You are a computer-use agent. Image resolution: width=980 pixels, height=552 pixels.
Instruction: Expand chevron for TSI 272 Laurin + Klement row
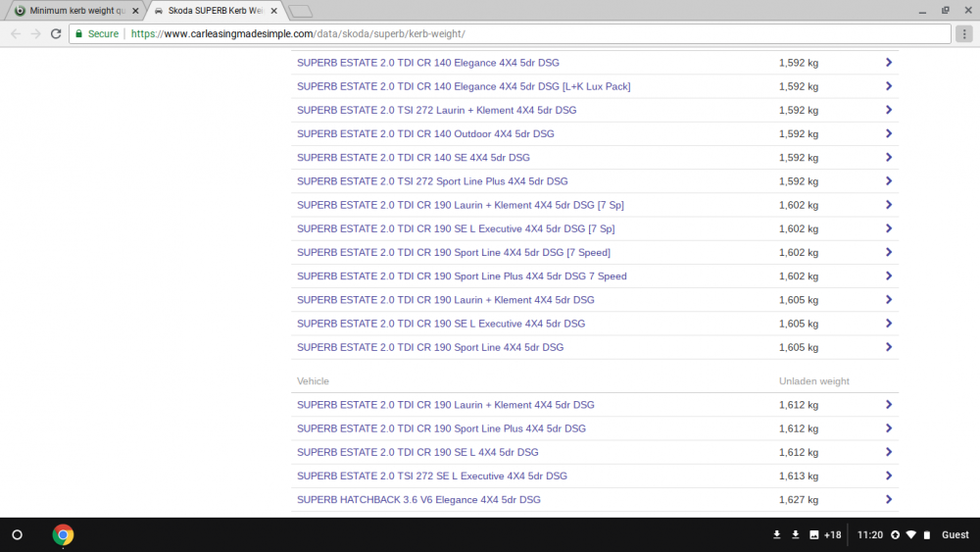[x=888, y=110]
